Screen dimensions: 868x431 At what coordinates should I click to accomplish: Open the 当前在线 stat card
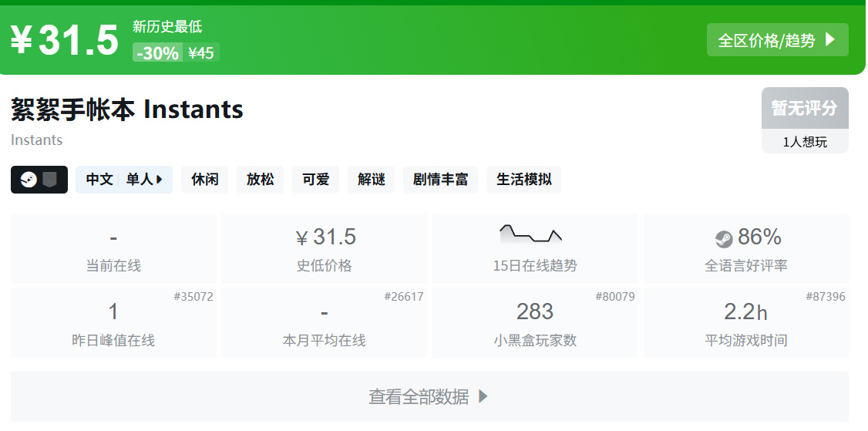pyautogui.click(x=113, y=248)
